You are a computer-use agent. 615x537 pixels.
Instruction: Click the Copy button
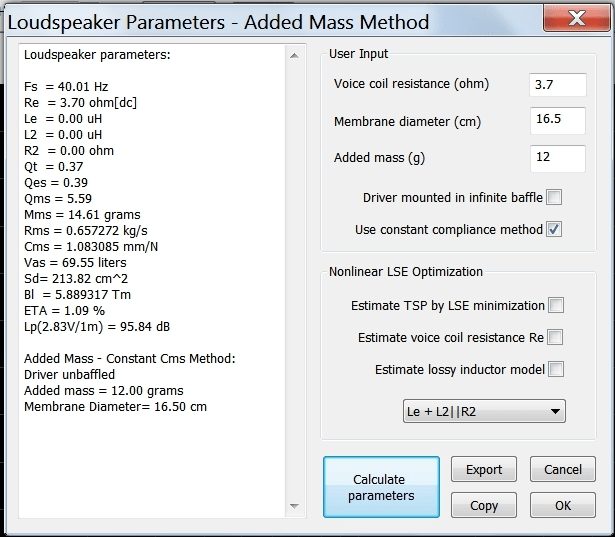point(484,505)
